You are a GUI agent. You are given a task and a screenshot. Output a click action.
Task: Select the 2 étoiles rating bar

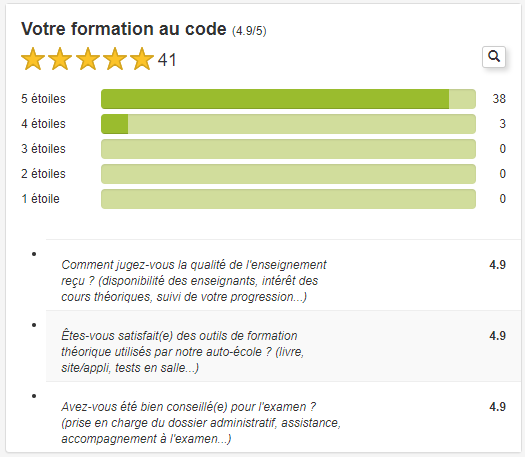click(x=288, y=174)
